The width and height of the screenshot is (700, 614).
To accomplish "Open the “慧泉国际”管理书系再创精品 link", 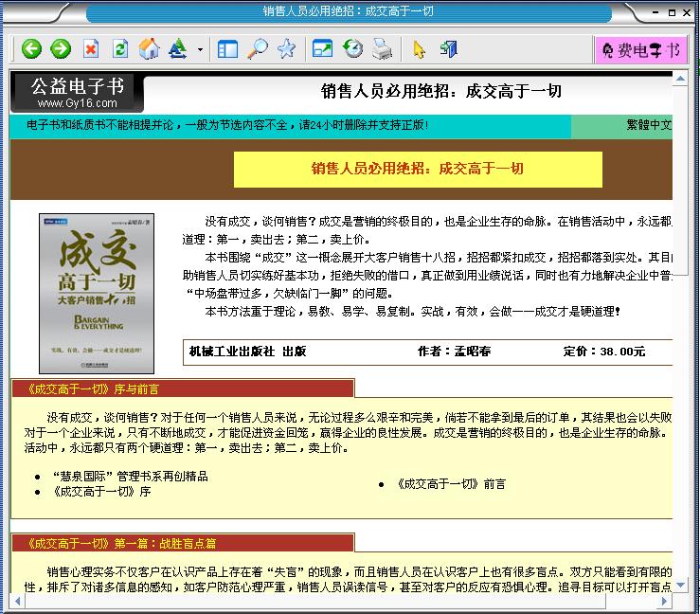I will pos(130,477).
